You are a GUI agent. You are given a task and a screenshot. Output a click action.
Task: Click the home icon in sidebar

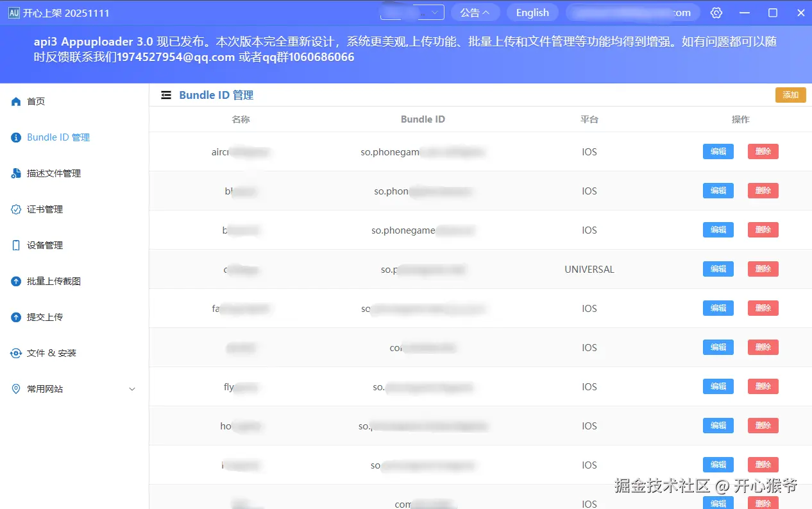(x=16, y=101)
